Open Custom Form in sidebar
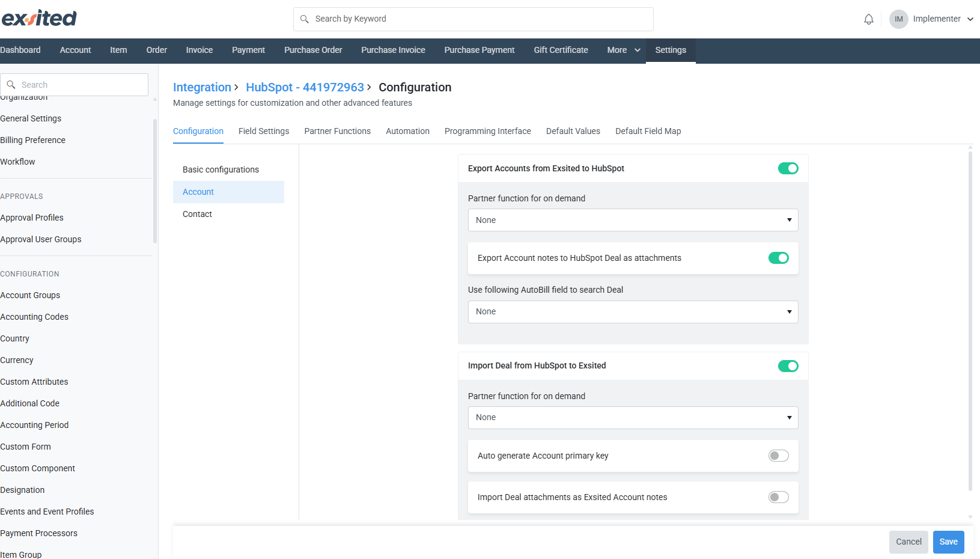Screen dimensions: 980x559 25,447
